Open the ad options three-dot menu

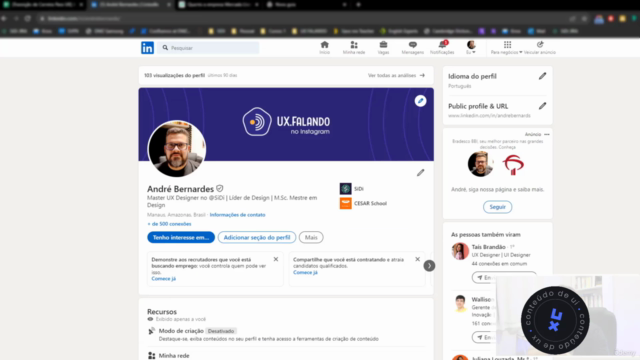[x=547, y=134]
